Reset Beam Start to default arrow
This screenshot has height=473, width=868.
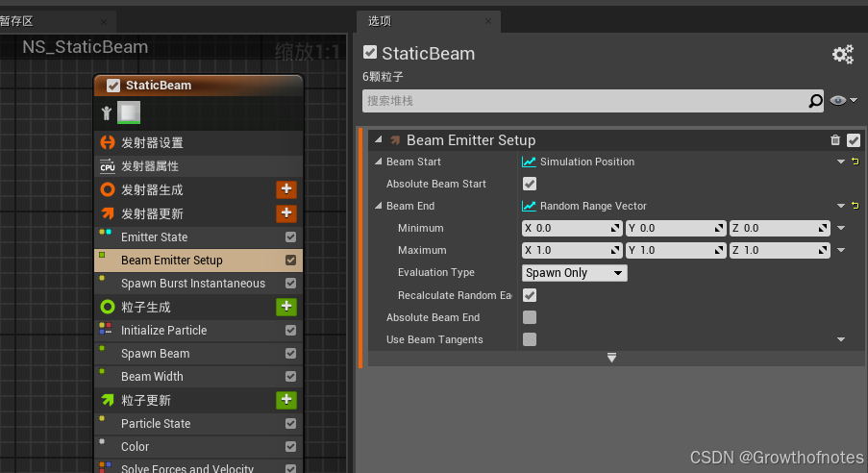(856, 162)
